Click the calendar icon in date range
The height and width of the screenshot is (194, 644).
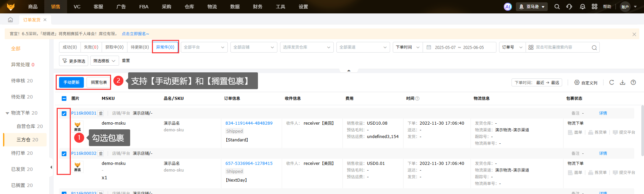coord(429,47)
